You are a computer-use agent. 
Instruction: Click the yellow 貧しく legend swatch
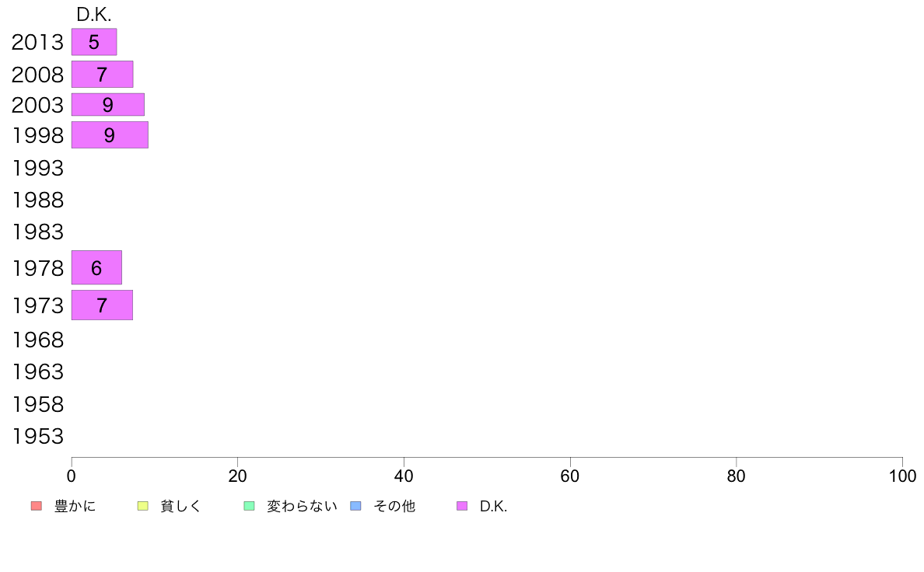142,506
